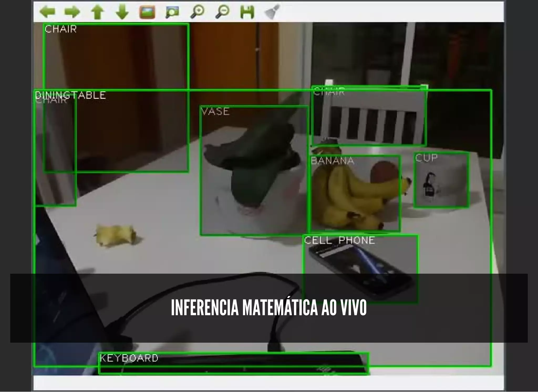Pan the image up with the up arrow
The width and height of the screenshot is (538, 392).
tap(97, 12)
